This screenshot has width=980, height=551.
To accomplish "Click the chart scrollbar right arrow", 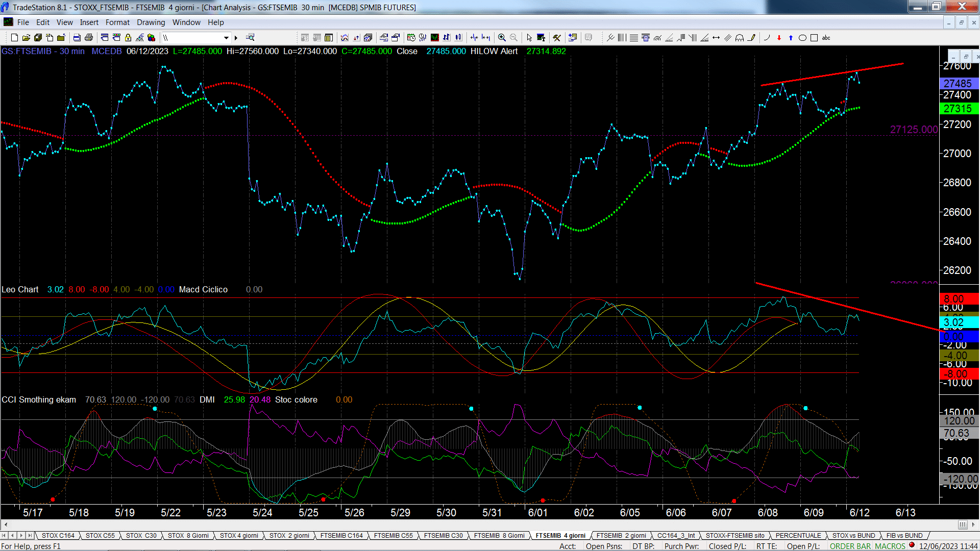I will point(974,524).
